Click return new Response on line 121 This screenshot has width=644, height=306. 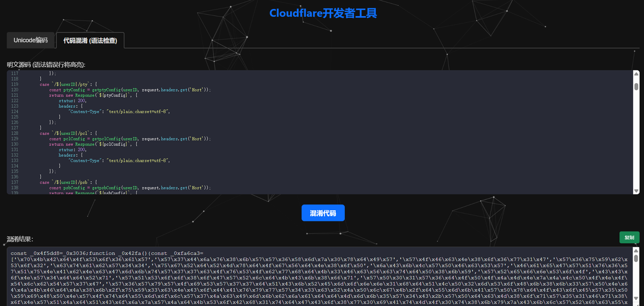[x=93, y=95]
